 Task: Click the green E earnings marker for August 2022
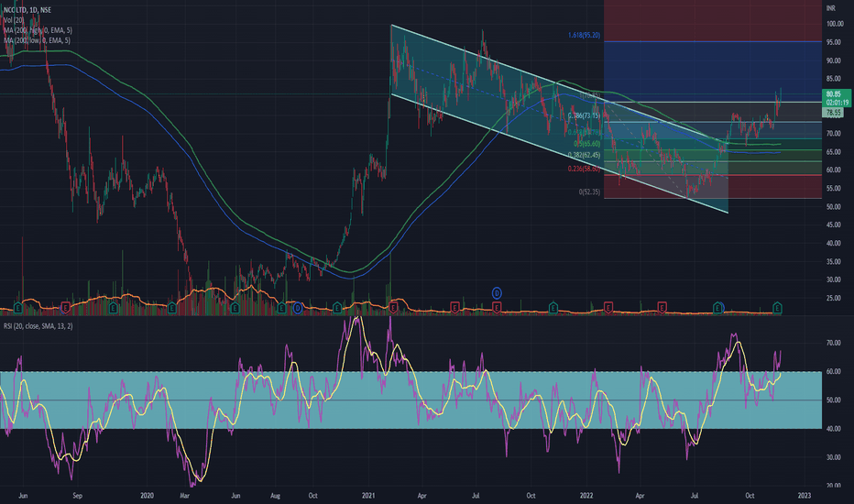pyautogui.click(x=717, y=308)
